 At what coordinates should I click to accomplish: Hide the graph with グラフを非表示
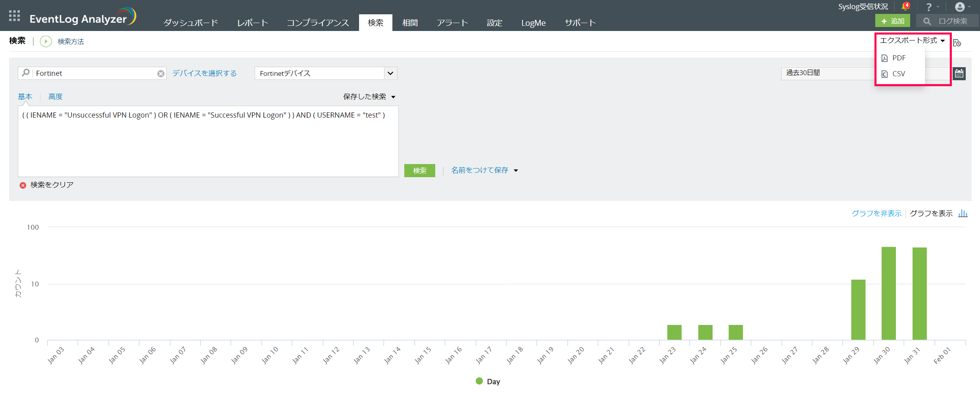pyautogui.click(x=876, y=213)
